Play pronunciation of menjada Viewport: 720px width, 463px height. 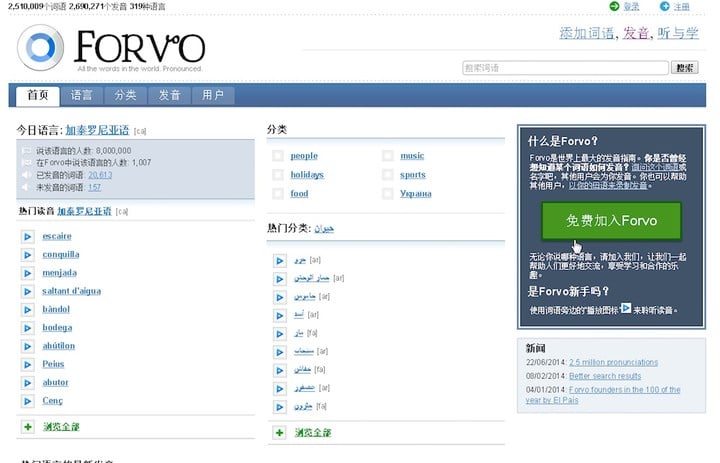click(x=28, y=273)
